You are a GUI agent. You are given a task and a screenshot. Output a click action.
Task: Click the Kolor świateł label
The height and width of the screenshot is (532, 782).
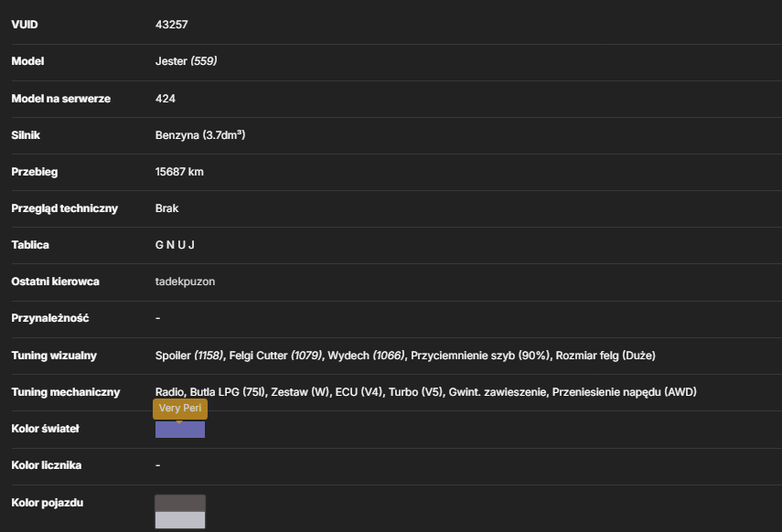pos(46,429)
